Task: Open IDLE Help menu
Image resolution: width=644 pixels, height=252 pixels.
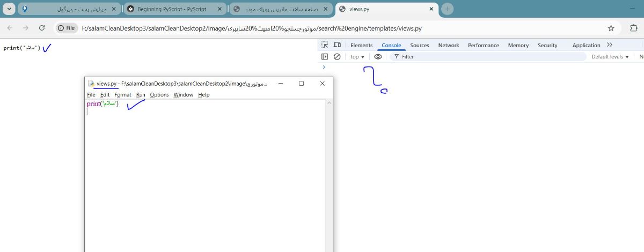Action: tap(204, 95)
